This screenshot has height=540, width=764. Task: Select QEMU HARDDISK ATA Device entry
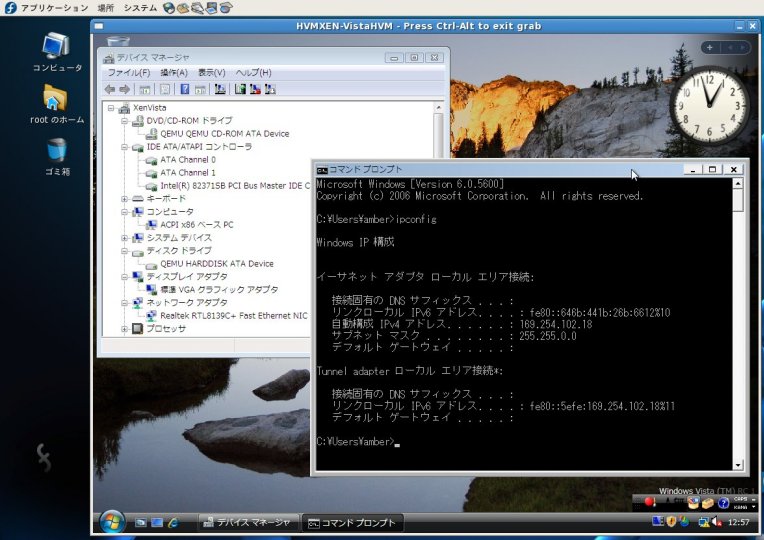coord(216,263)
